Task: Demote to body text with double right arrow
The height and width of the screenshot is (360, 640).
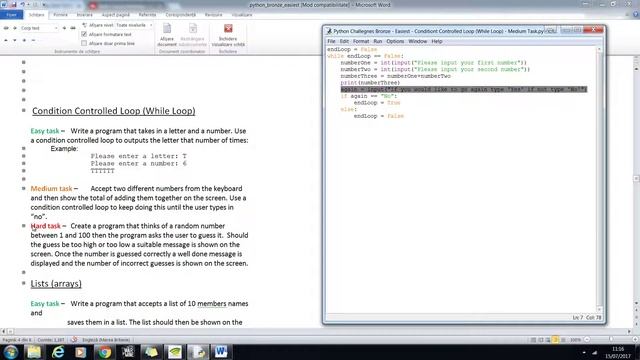Action: click(x=73, y=28)
